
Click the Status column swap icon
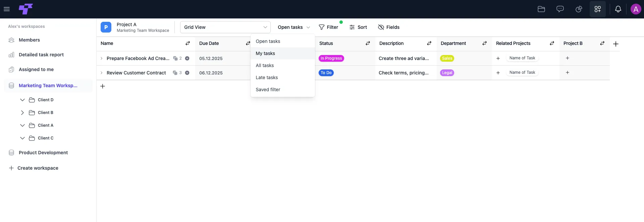(x=368, y=43)
